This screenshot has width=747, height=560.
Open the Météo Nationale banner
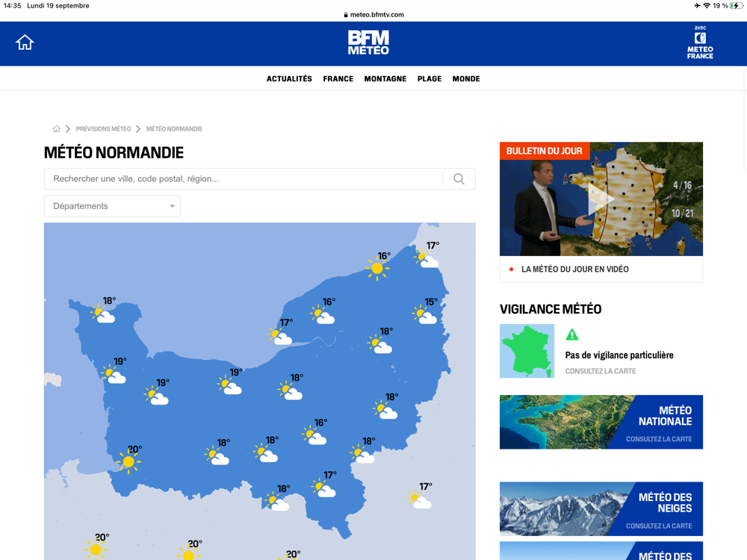pyautogui.click(x=601, y=422)
